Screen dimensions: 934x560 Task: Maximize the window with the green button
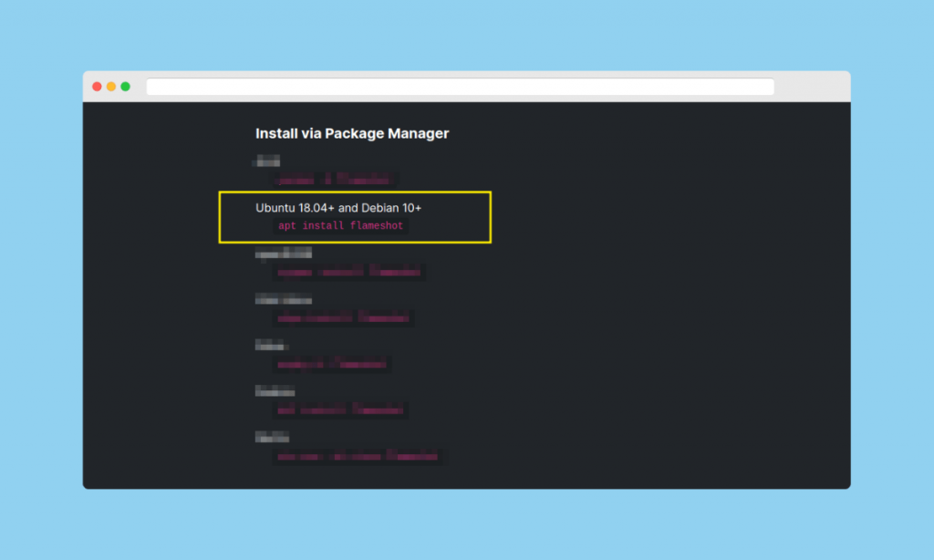(126, 87)
